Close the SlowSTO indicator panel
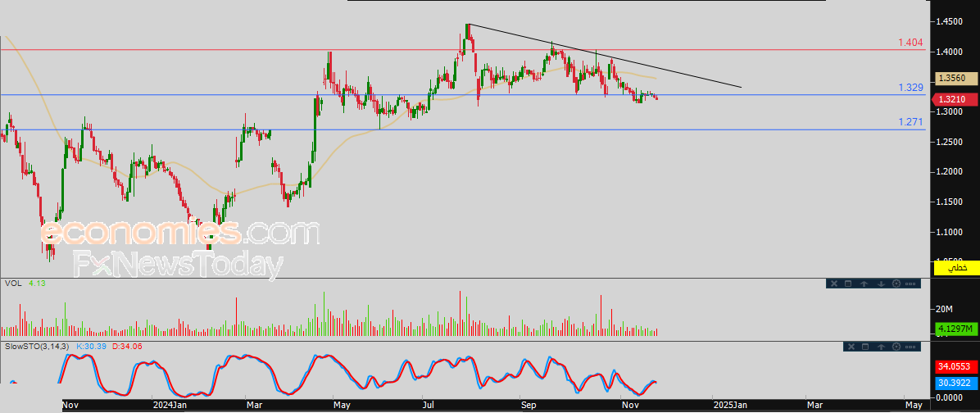The image size is (980, 413). click(851, 347)
